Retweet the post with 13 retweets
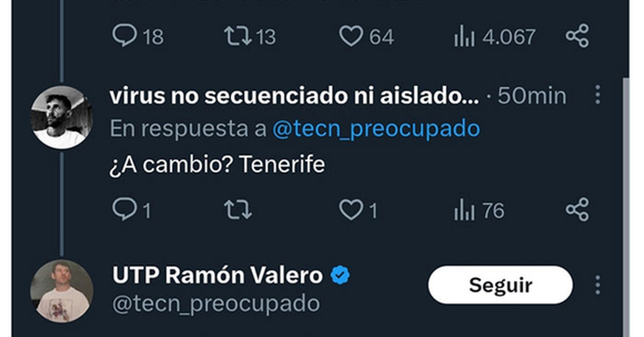This screenshot has width=644, height=337. pyautogui.click(x=237, y=36)
